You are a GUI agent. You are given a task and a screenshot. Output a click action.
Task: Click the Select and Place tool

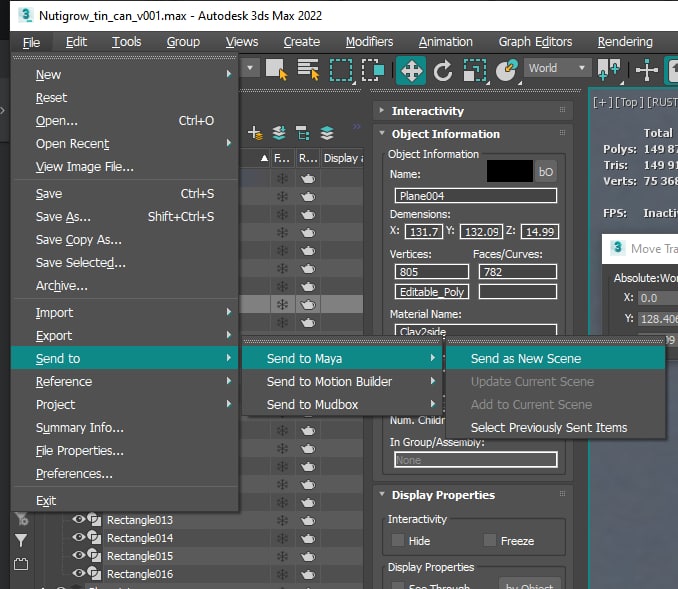(507, 70)
